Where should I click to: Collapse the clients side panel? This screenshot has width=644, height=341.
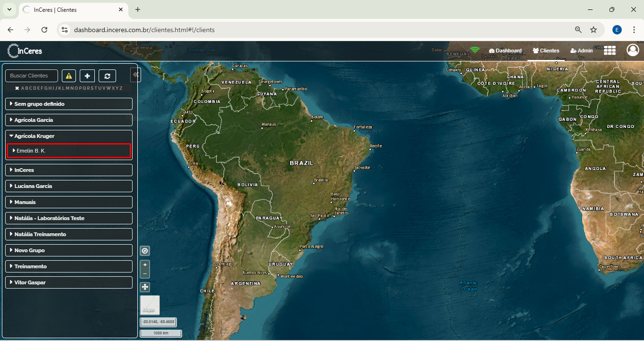135,75
